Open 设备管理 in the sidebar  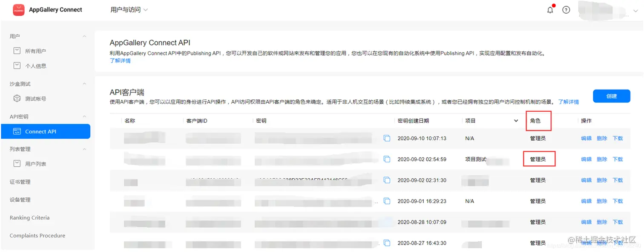tap(20, 200)
